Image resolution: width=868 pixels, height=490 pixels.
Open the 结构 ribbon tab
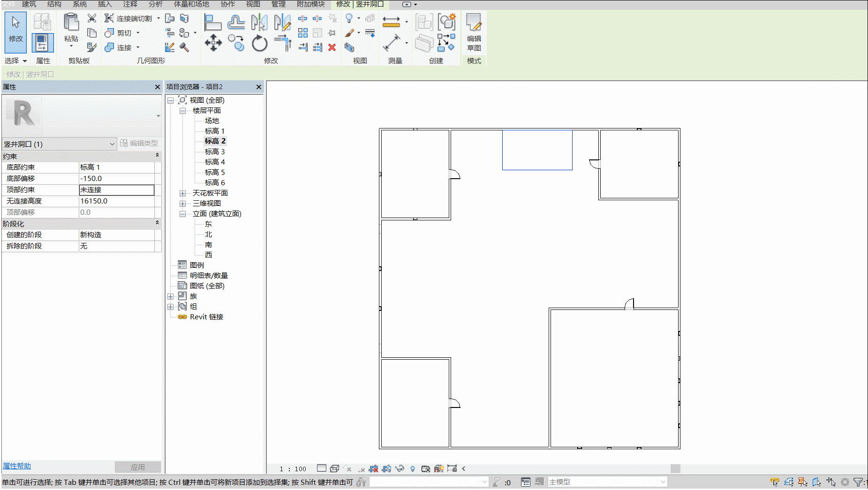point(54,4)
